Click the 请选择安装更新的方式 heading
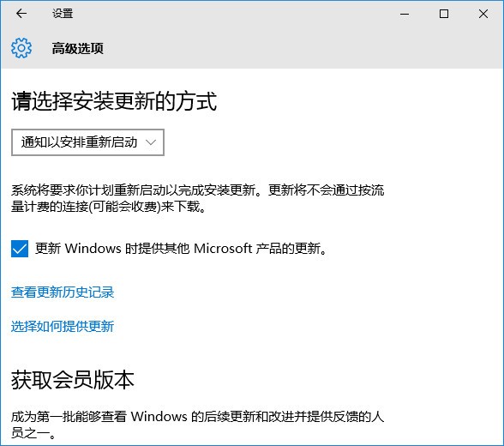This screenshot has width=504, height=446. click(x=114, y=101)
